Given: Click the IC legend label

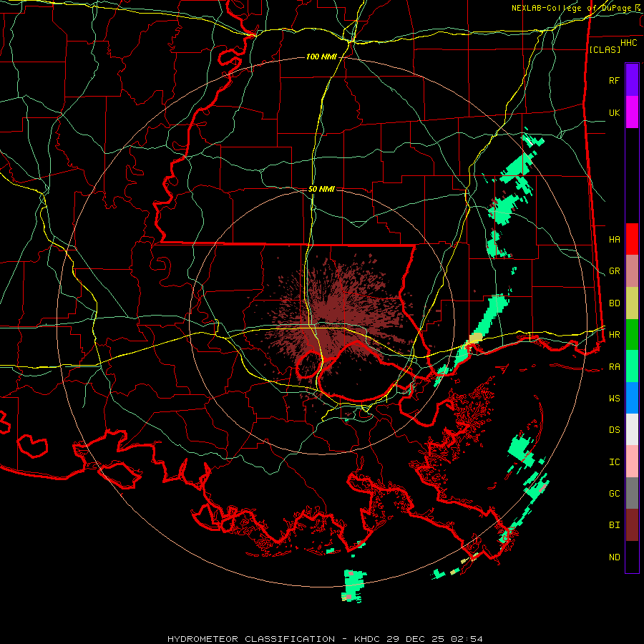Looking at the screenshot, I should click(x=615, y=462).
